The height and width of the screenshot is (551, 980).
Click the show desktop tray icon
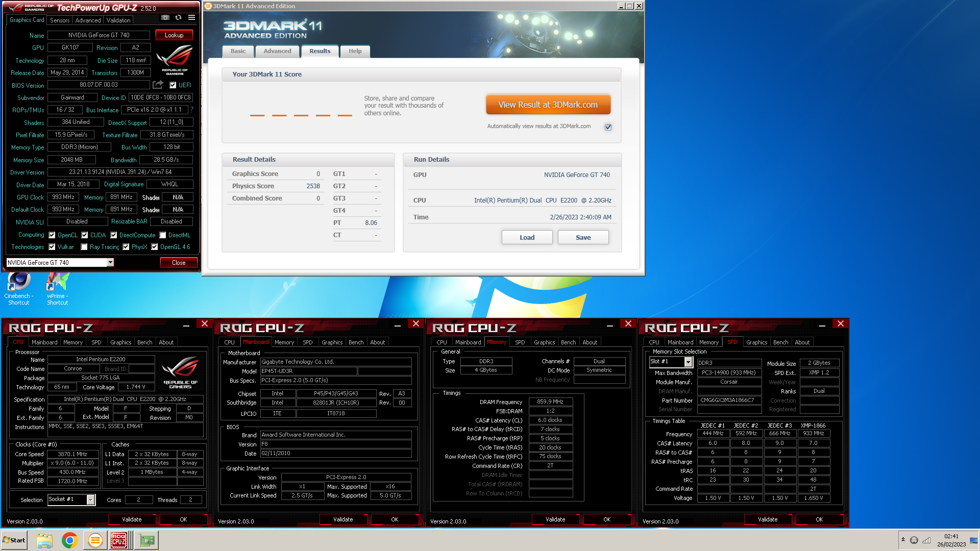[x=974, y=540]
